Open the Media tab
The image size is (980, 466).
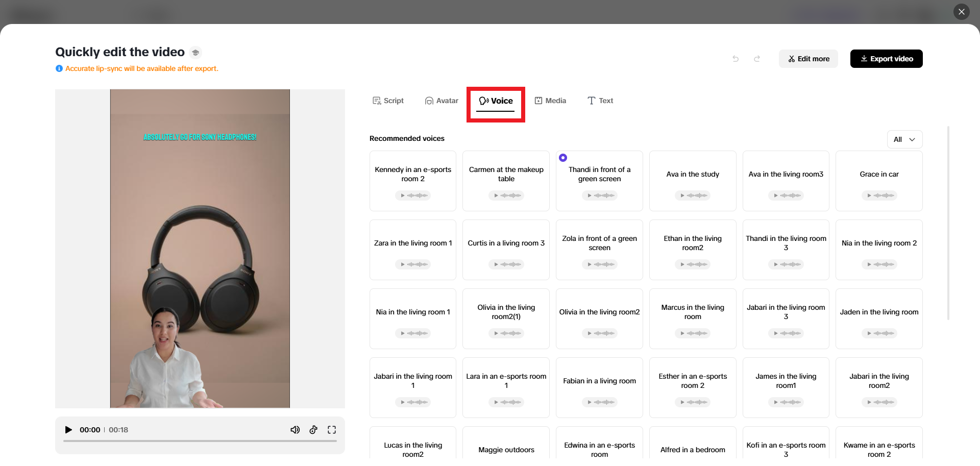click(x=550, y=101)
